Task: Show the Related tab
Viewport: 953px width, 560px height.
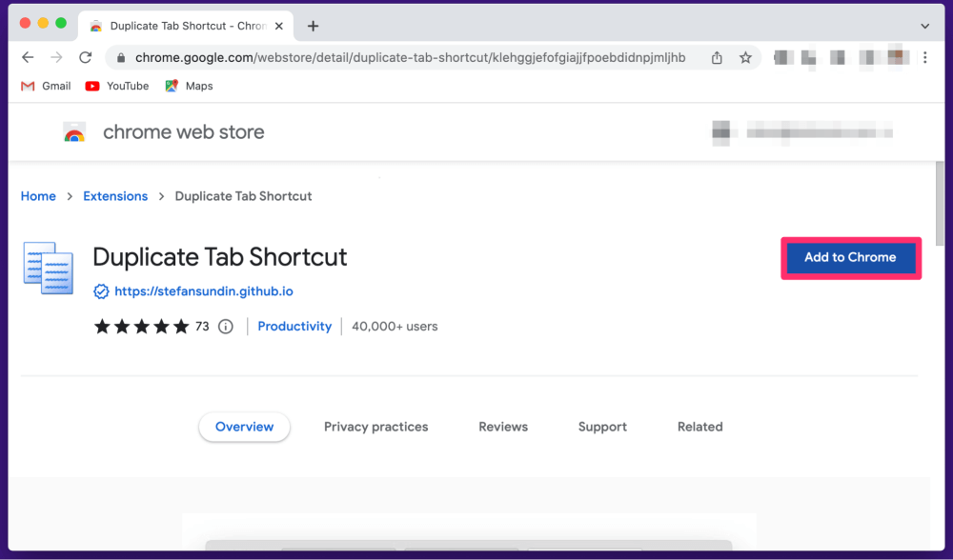Action: (700, 427)
